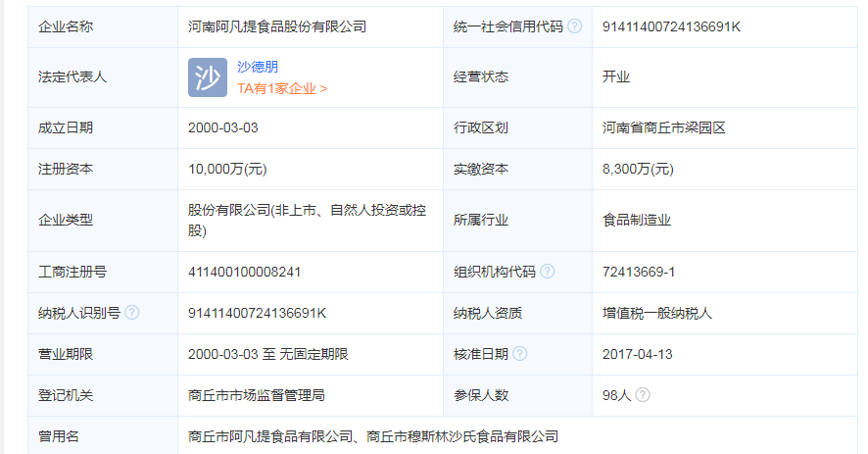Select the 企业类型 label
Screen dimensions: 868x454
tap(66, 220)
